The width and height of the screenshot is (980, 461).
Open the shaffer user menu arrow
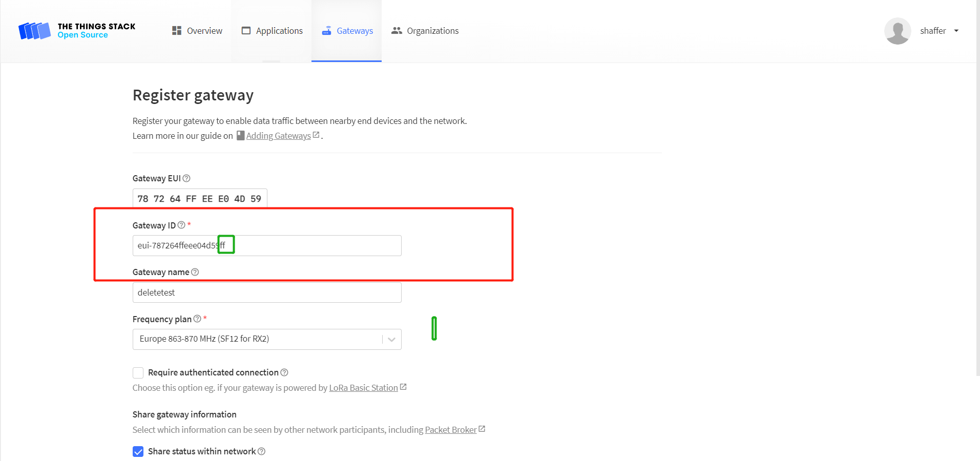[956, 31]
